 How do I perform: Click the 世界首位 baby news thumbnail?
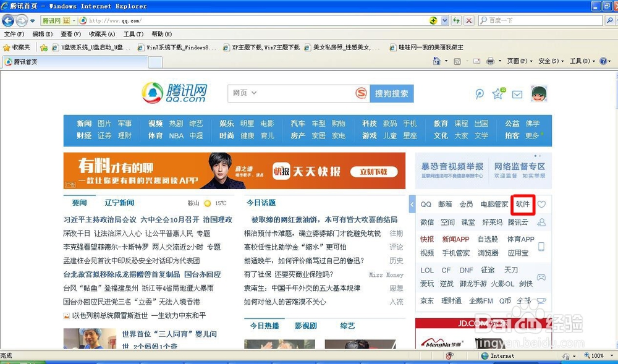[x=90, y=339]
